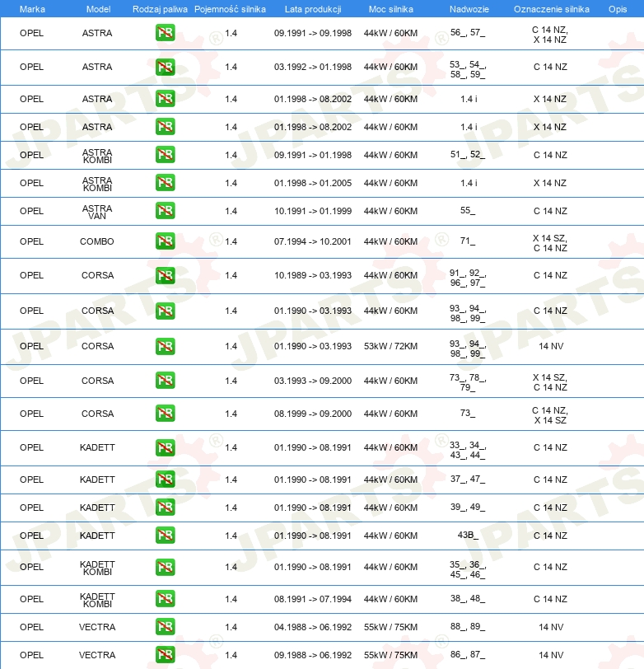This screenshot has width=644, height=669.
Task: Click the Nadwozie column header
Action: 469,9
